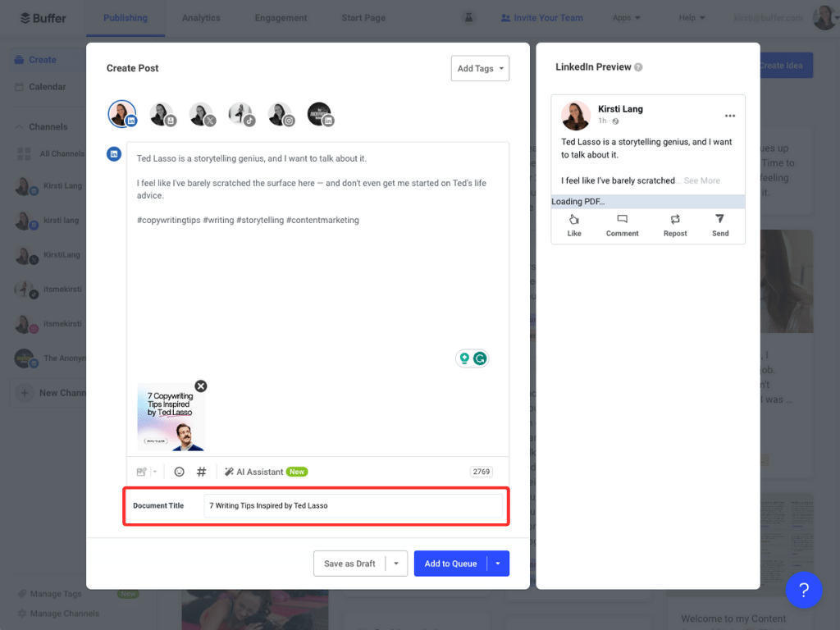Click Comment in the LinkedIn preview
840x630 pixels.
[x=622, y=226]
